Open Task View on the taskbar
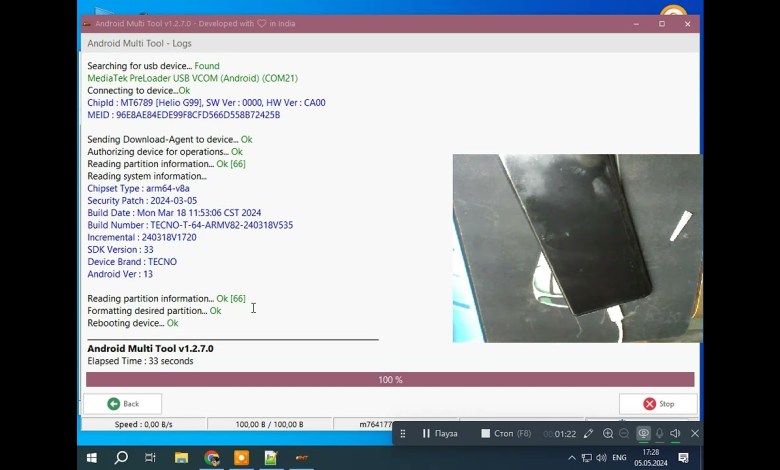This screenshot has width=780, height=470. coord(150,458)
